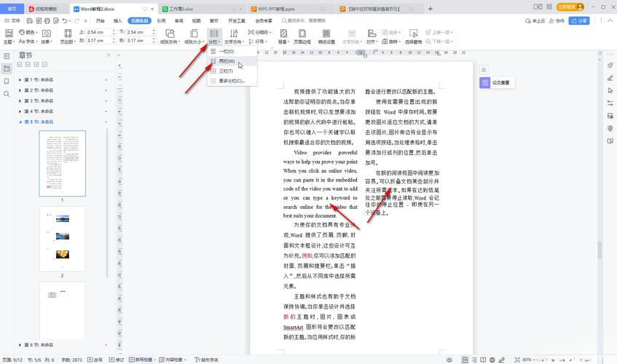Click the print icon in quick access toolbar

(47, 20)
